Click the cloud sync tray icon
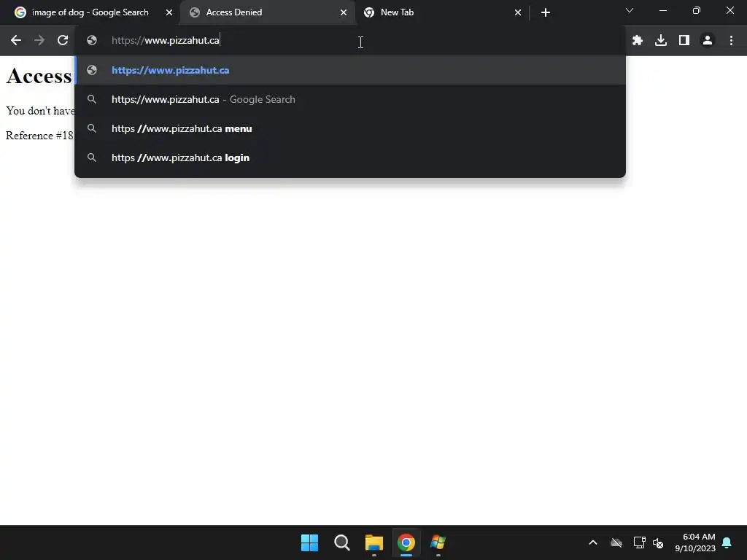747x560 pixels. (x=616, y=542)
